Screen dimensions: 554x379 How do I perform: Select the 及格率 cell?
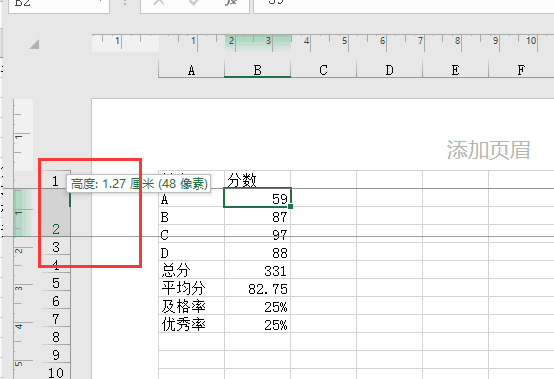pyautogui.click(x=191, y=306)
